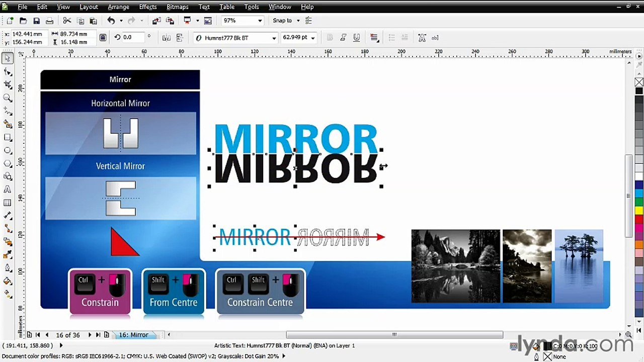
Task: Expand the status bar coordinates arrow
Action: coord(61,345)
